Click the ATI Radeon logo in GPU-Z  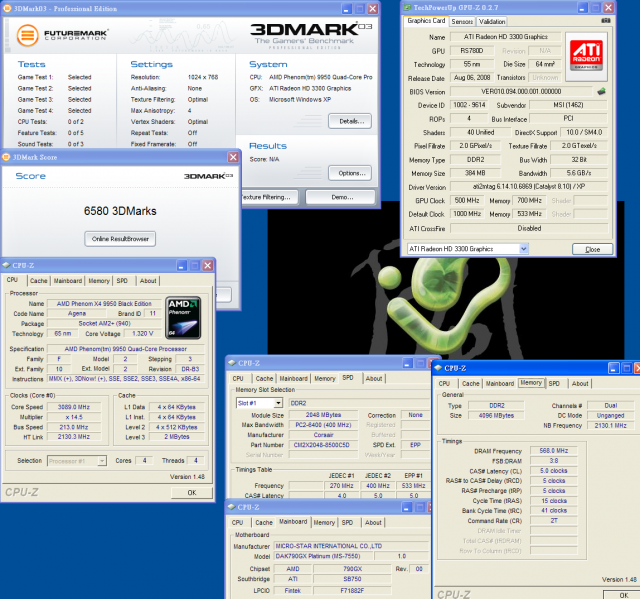tap(586, 55)
